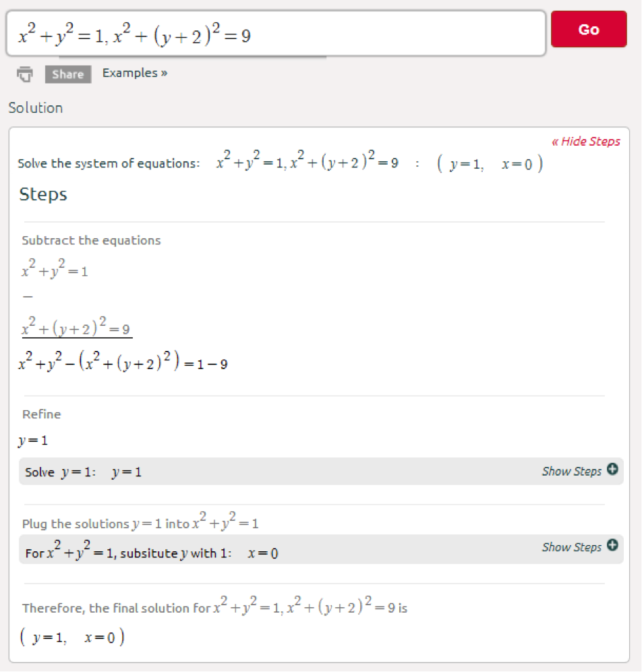Click the printer icon below the equation input
The image size is (642, 672).
[25, 74]
